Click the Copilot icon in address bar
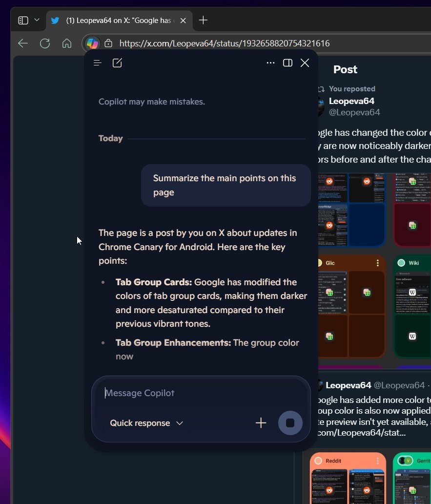The width and height of the screenshot is (431, 504). 92,43
